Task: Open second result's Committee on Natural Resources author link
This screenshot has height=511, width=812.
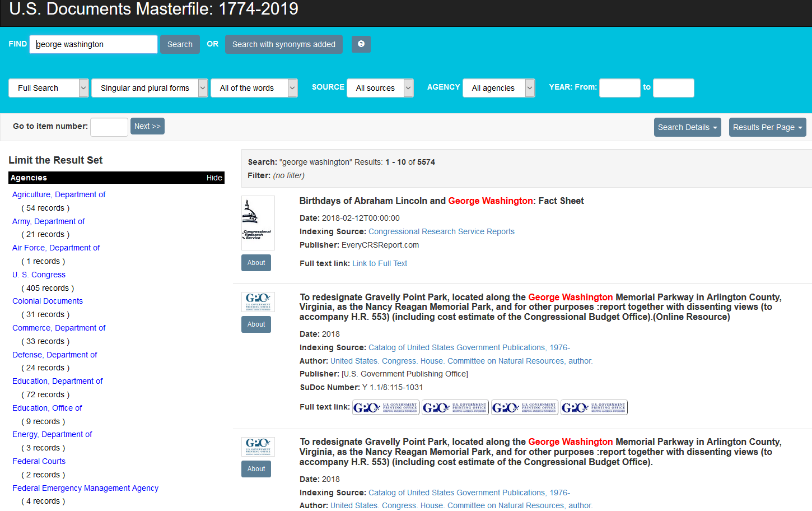Action: coord(461,361)
